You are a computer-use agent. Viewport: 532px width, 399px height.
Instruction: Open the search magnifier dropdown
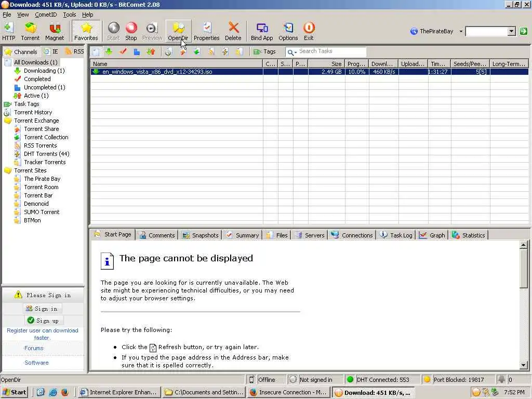pos(292,52)
